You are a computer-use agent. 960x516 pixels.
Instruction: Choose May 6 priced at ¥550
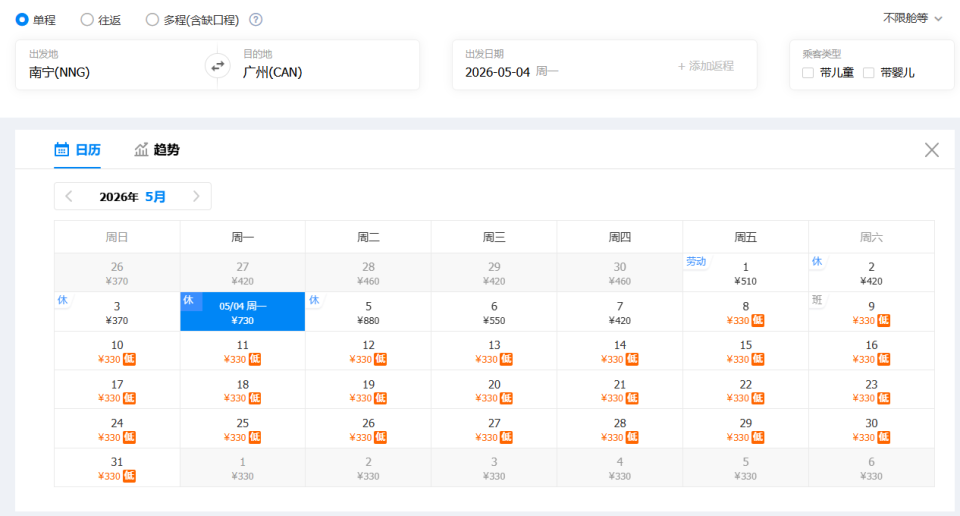(494, 312)
